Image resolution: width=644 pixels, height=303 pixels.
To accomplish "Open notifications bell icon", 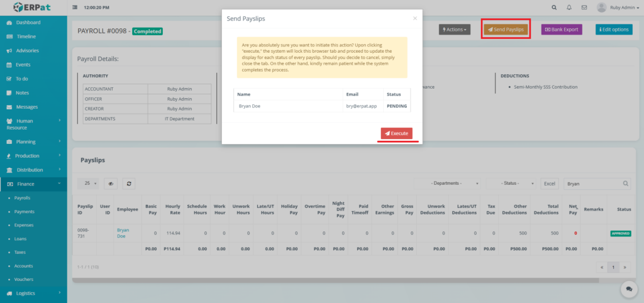I will tap(569, 8).
